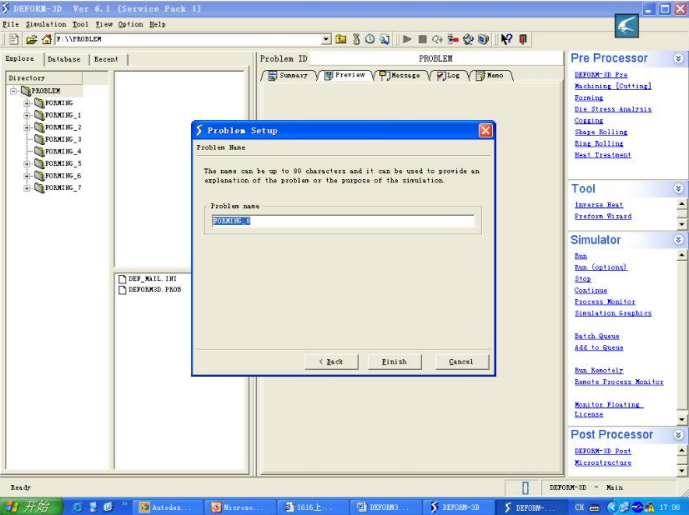Click the continue simulation toolbar icon
This screenshot has width=689, height=515.
pos(437,40)
